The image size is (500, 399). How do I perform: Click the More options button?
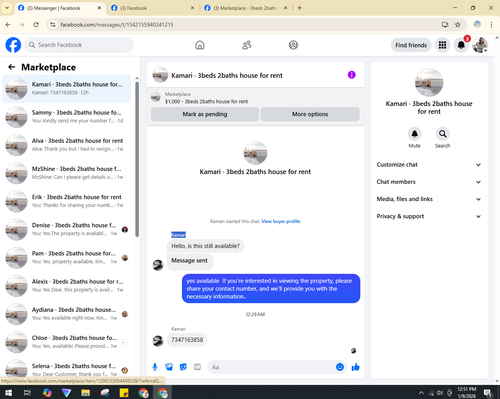pyautogui.click(x=310, y=114)
